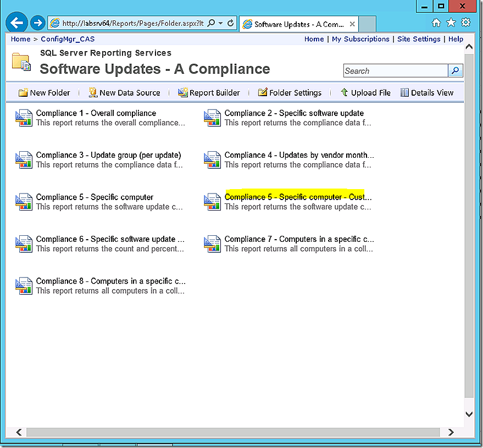483x448 pixels.
Task: Open browser Tools gear icon
Action: [466, 23]
